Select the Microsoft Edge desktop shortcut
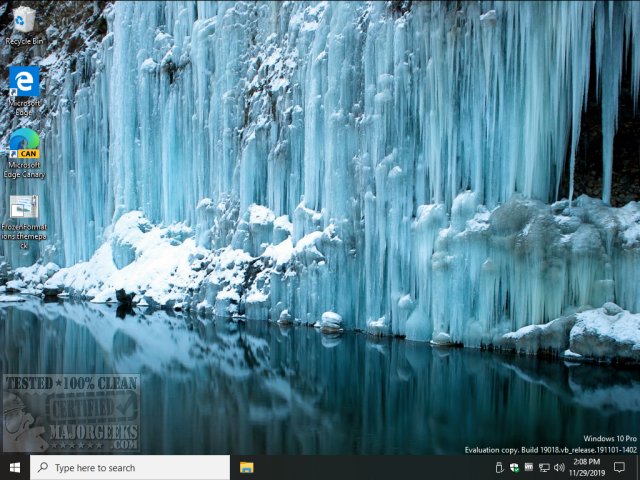 coord(24,82)
